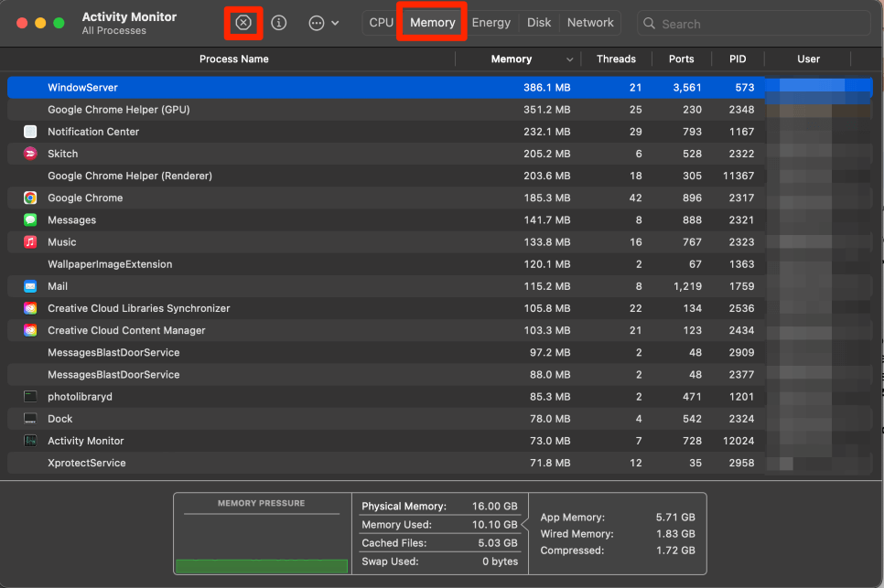Select the Google Chrome icon in list

coord(30,198)
